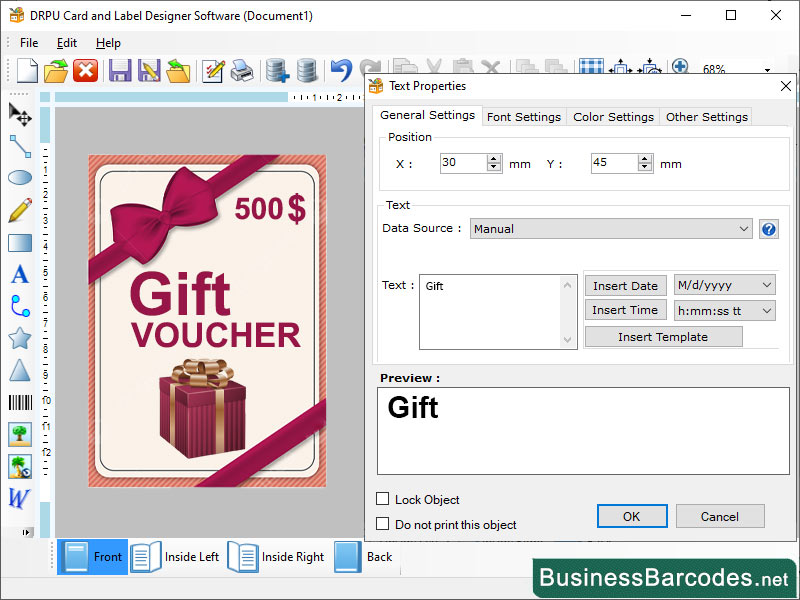Choose the Ellipse shape tool
Image resolution: width=800 pixels, height=600 pixels.
click(20, 178)
